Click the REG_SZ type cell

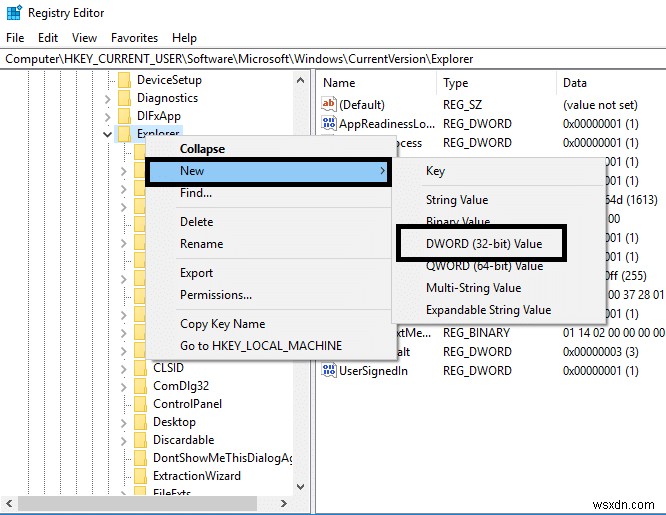pyautogui.click(x=462, y=105)
